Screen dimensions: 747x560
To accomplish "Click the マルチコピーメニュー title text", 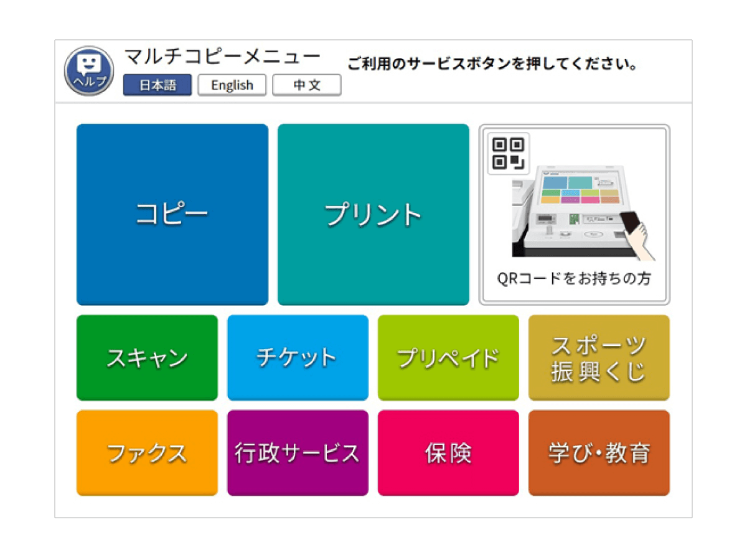I will [222, 57].
